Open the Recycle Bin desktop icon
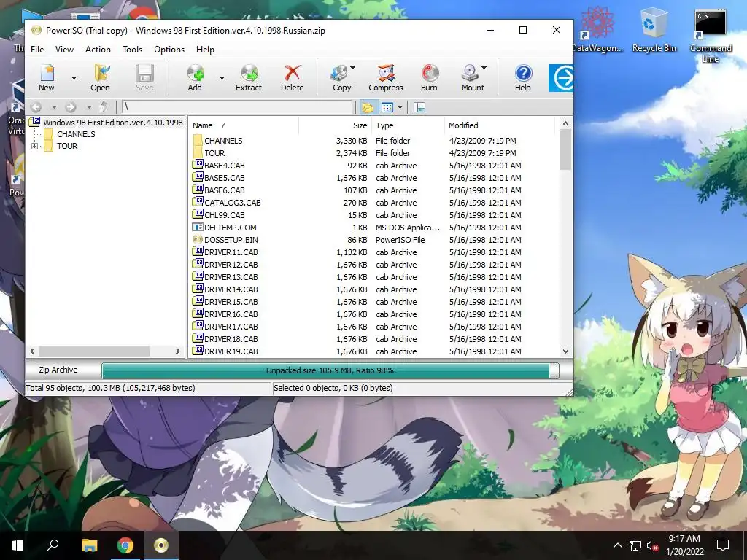The height and width of the screenshot is (560, 747). point(654,30)
